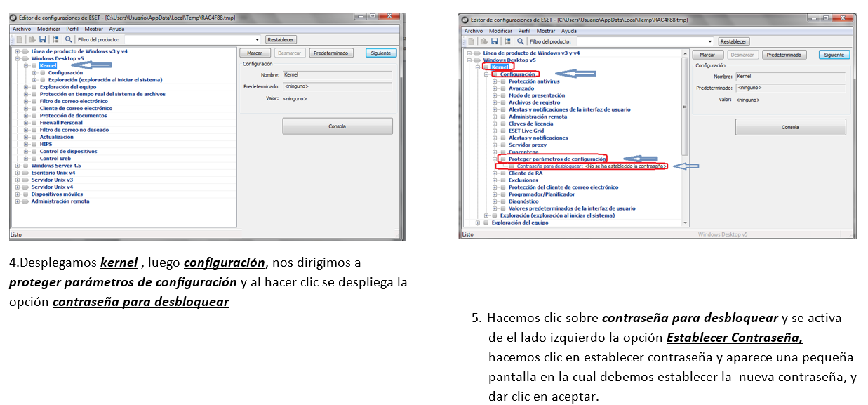Click magnifier search icon in right window toolbar

click(521, 41)
